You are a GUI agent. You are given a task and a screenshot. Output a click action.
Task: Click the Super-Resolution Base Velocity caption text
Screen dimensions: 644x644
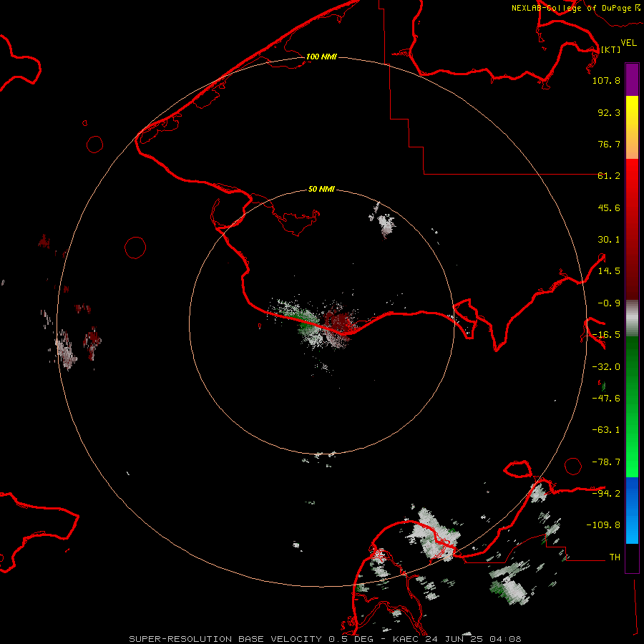[x=325, y=639]
